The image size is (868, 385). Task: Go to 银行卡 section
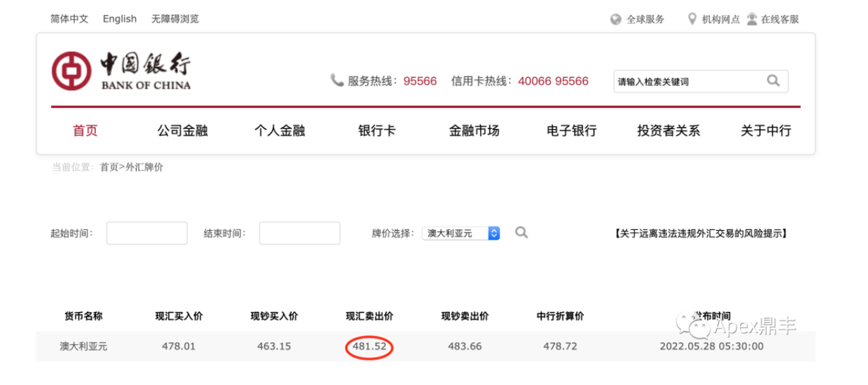coord(377,130)
